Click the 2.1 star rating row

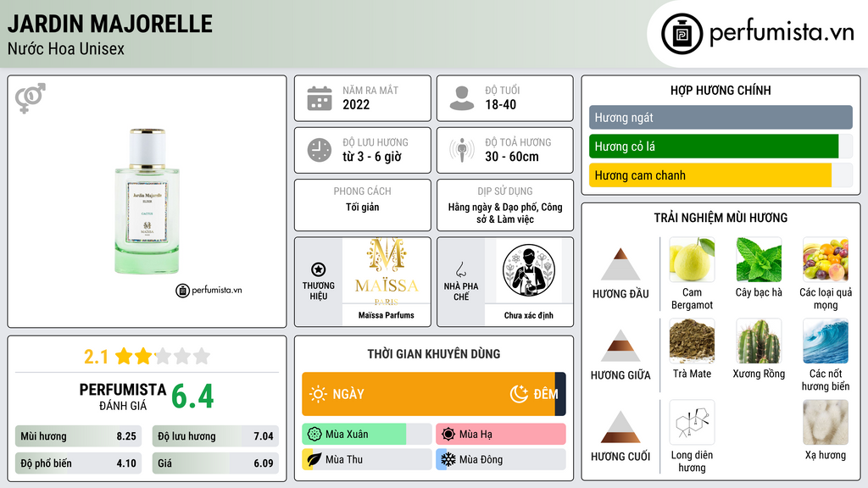(x=147, y=357)
